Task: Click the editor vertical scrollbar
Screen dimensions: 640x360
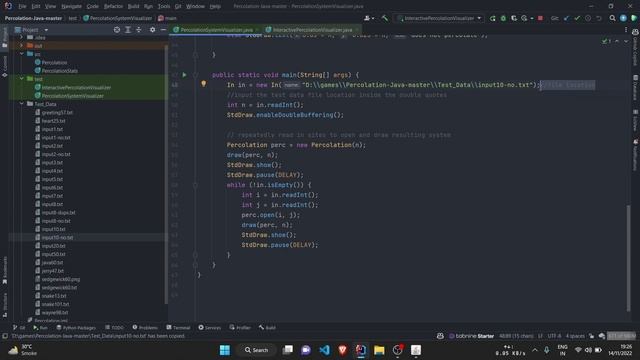Action: pos(628,257)
